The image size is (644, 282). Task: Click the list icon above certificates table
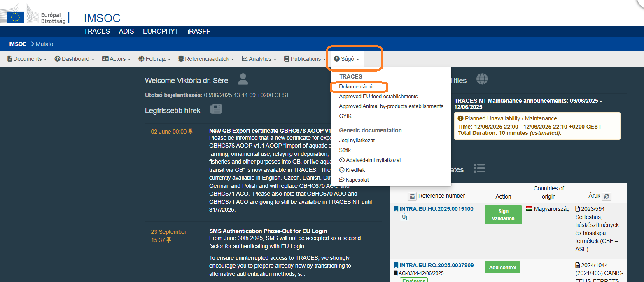pos(479,168)
